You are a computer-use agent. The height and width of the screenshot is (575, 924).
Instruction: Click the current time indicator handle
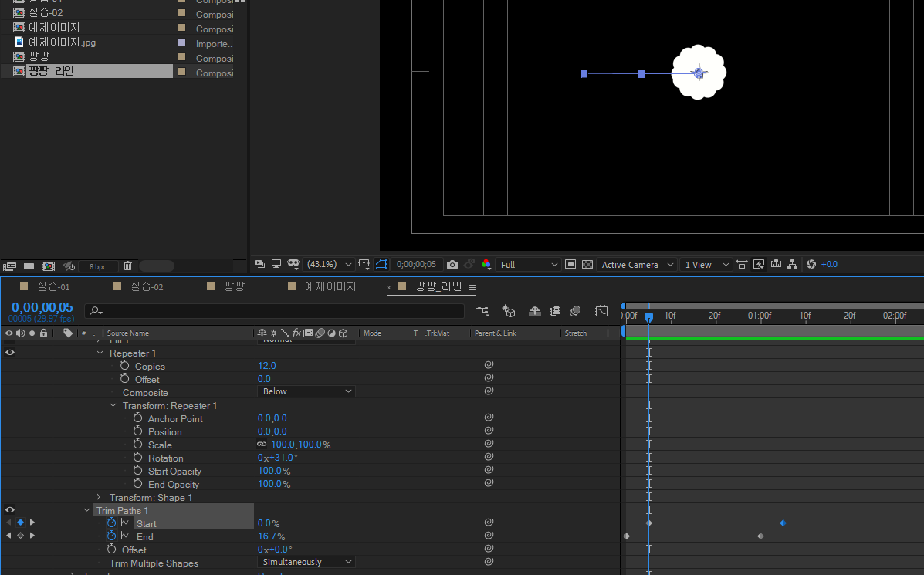point(648,317)
